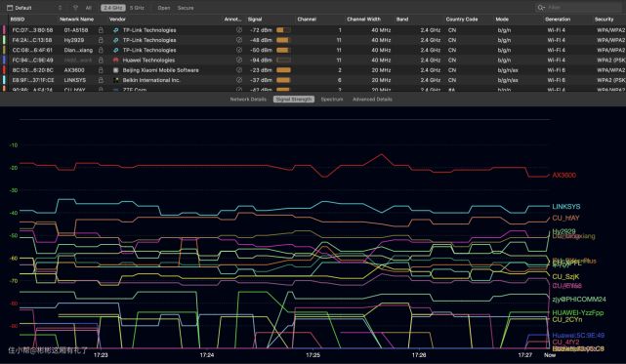
Task: Sort by the Channel Width column header
Action: [x=363, y=20]
